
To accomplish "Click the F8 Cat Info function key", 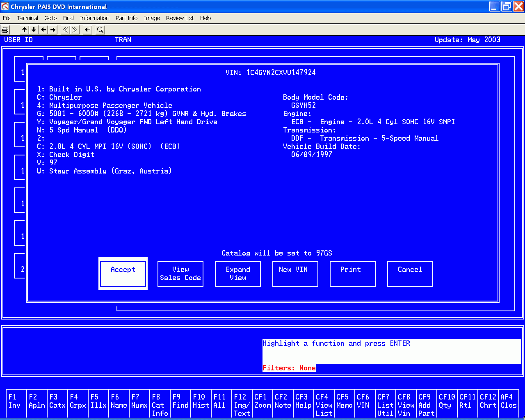I will [160, 404].
